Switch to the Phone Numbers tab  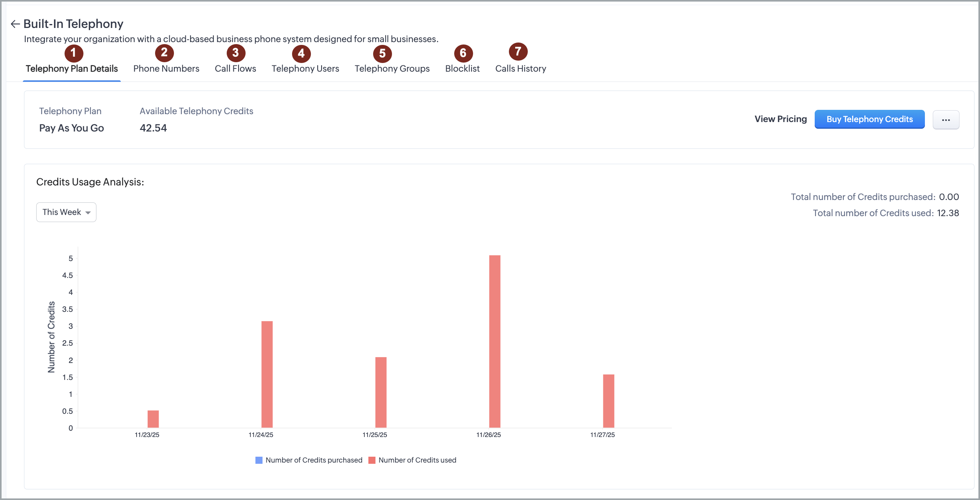click(166, 69)
